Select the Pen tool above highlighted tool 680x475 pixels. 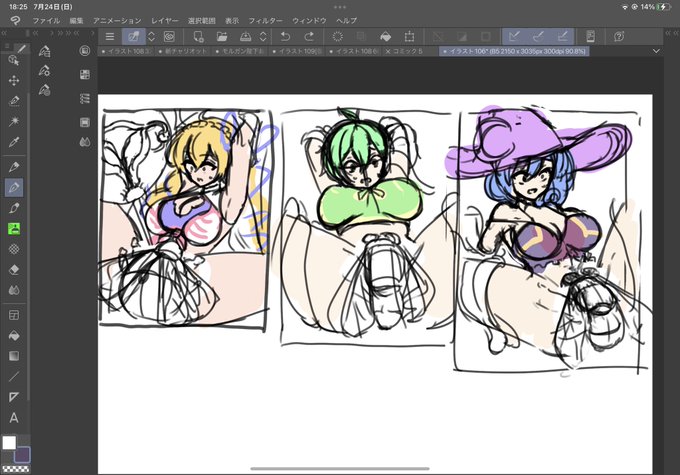click(x=14, y=167)
